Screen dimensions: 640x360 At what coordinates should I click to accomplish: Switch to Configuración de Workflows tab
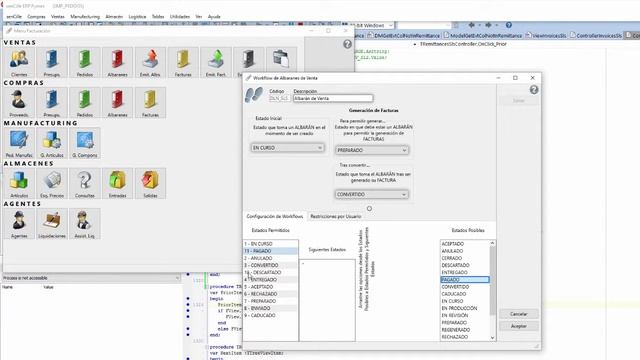[275, 216]
